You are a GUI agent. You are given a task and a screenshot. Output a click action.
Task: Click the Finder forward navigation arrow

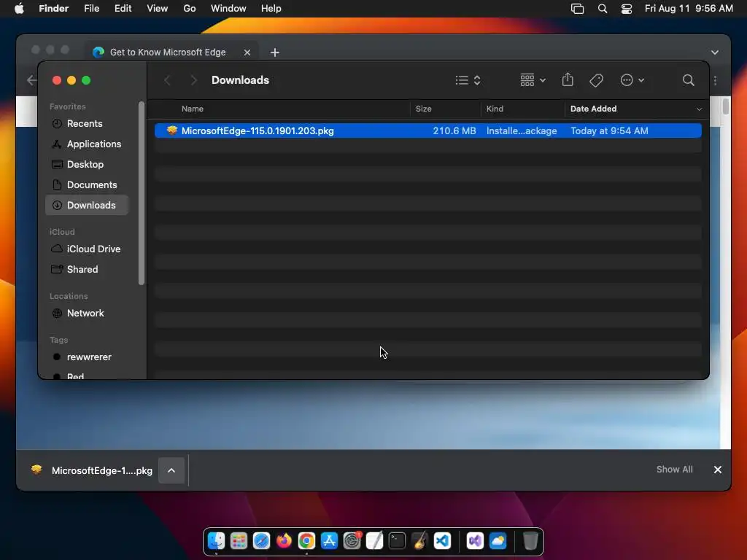(193, 80)
